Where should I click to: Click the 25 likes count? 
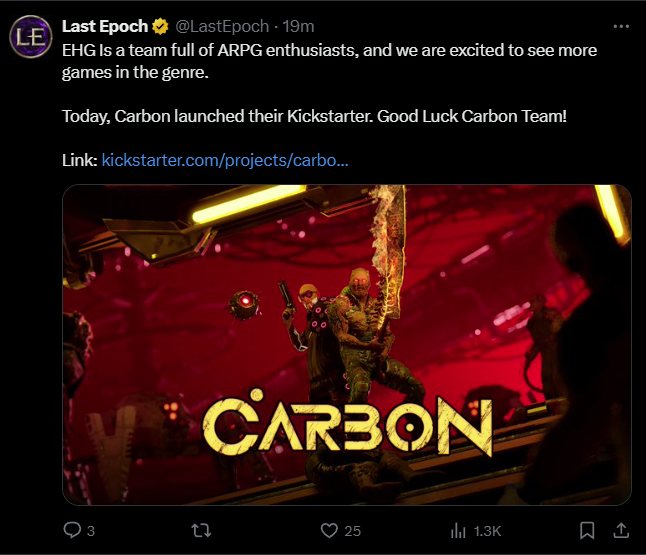tap(352, 531)
